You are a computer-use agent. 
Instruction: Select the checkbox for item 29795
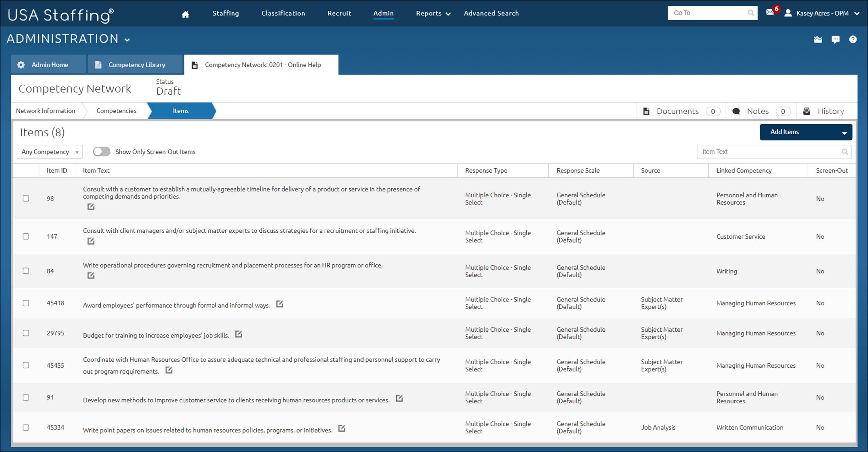pos(26,333)
